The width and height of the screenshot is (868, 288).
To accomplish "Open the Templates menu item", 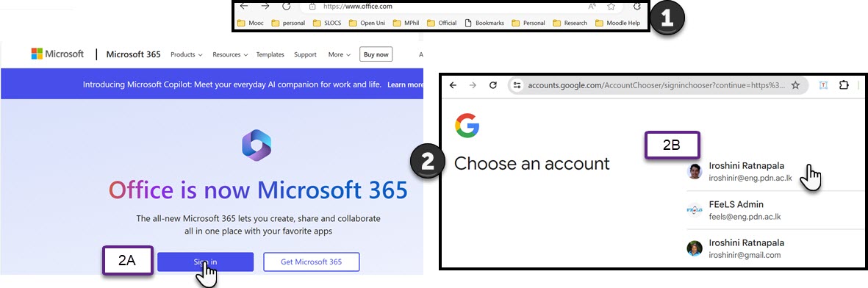I will 270,54.
